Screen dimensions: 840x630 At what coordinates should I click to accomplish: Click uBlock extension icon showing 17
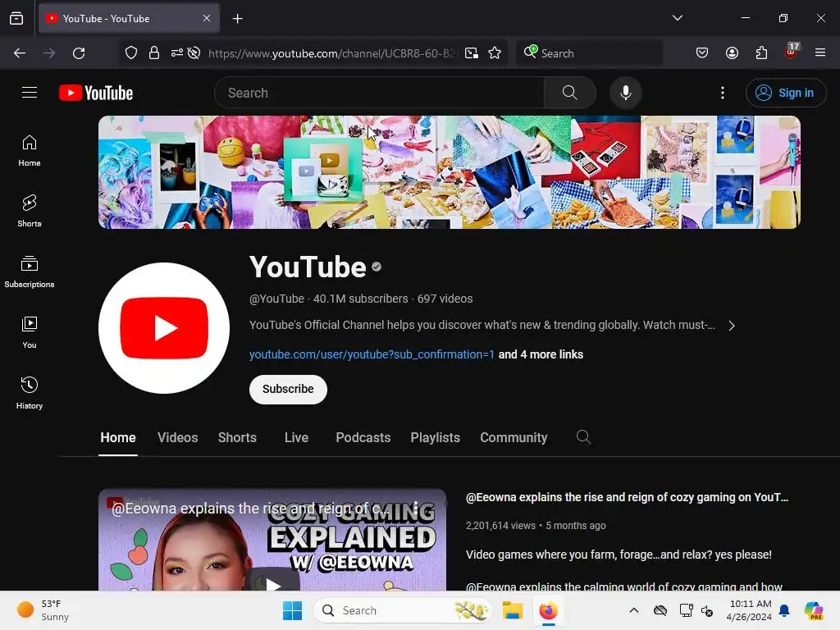click(792, 52)
